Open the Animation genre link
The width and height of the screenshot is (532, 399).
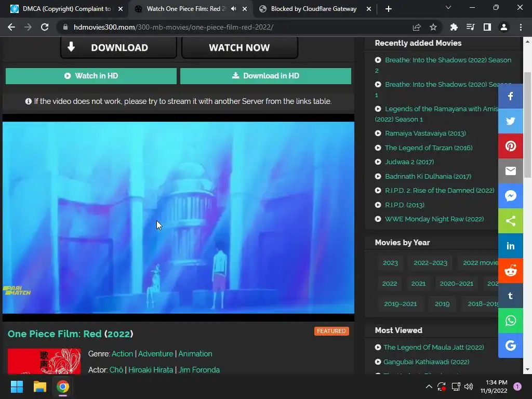point(195,353)
